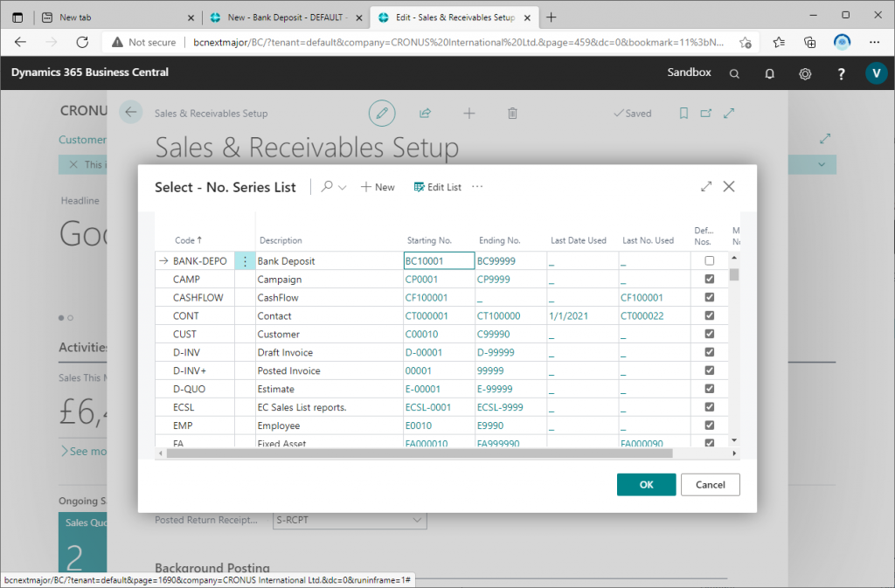The width and height of the screenshot is (895, 588).
Task: Click the edit pencil on setup page
Action: [x=382, y=113]
